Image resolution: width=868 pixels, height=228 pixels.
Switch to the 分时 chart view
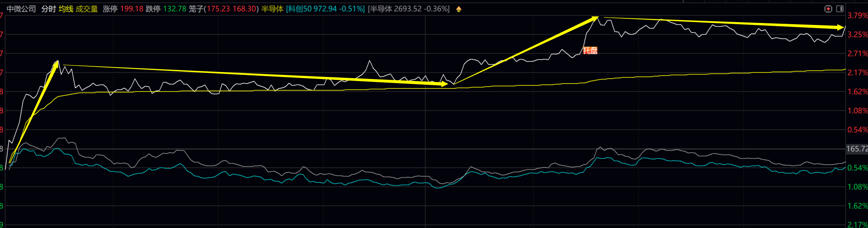[x=48, y=9]
